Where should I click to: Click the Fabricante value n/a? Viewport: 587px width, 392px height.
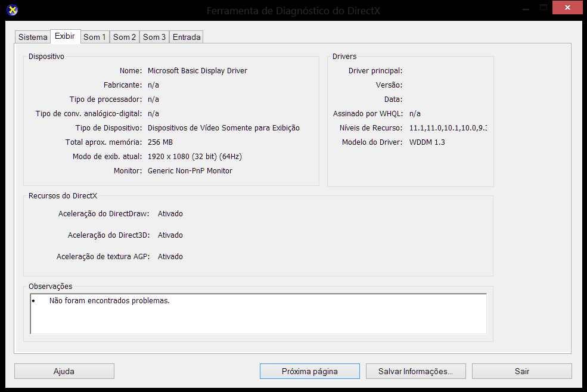click(153, 85)
